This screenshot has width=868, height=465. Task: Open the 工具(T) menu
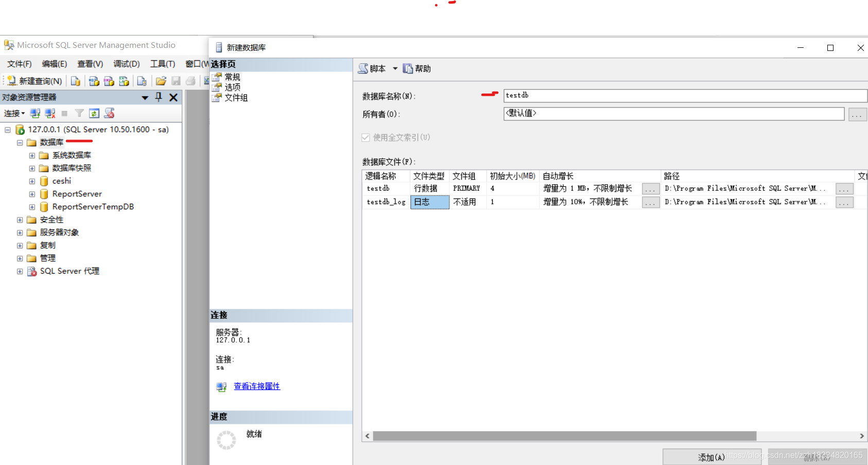(x=163, y=64)
